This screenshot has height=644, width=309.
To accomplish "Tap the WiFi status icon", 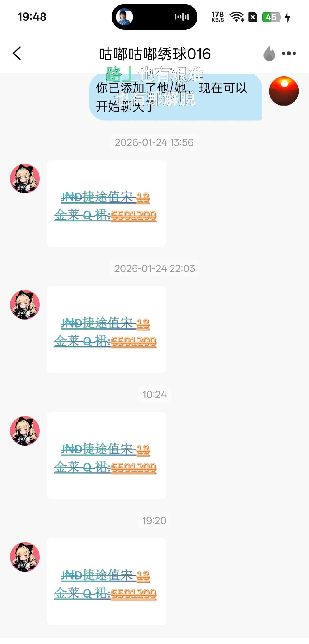I will point(237,17).
